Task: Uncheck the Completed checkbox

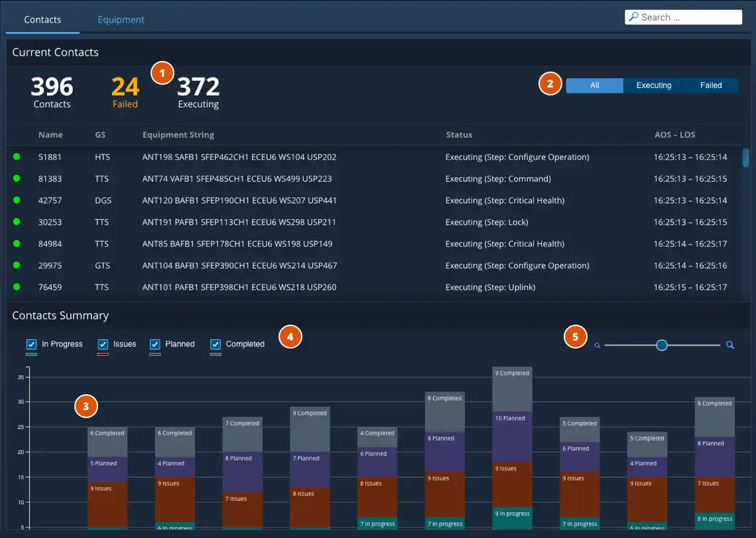Action: coord(216,345)
